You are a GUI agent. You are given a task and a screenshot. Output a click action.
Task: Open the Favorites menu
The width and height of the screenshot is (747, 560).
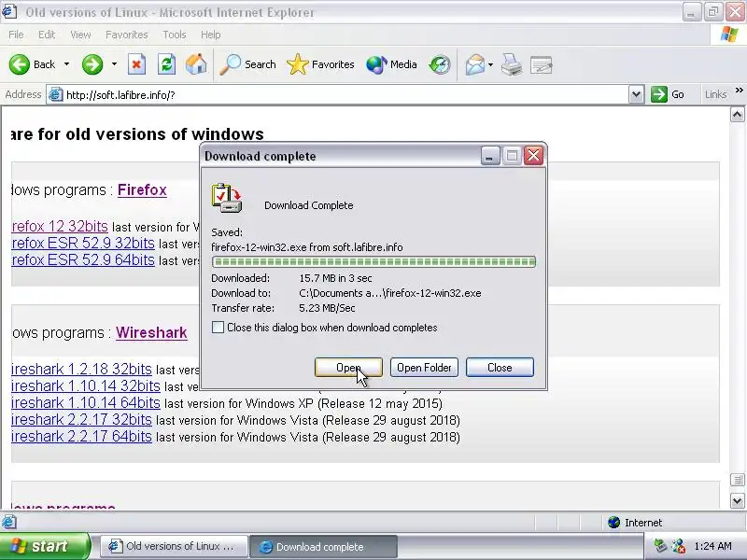pyautogui.click(x=127, y=35)
